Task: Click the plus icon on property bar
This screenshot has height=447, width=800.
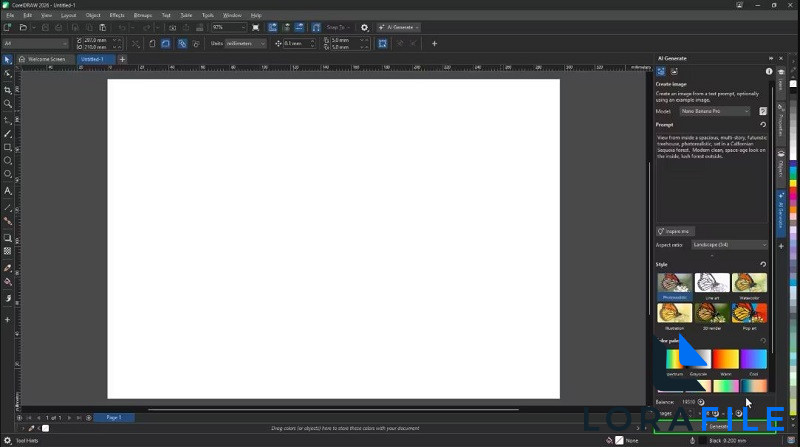Action: tap(434, 44)
